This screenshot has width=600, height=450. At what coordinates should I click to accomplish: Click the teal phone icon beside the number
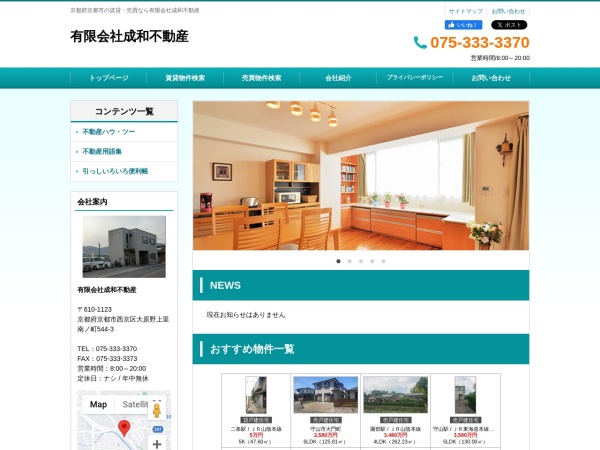(x=420, y=42)
